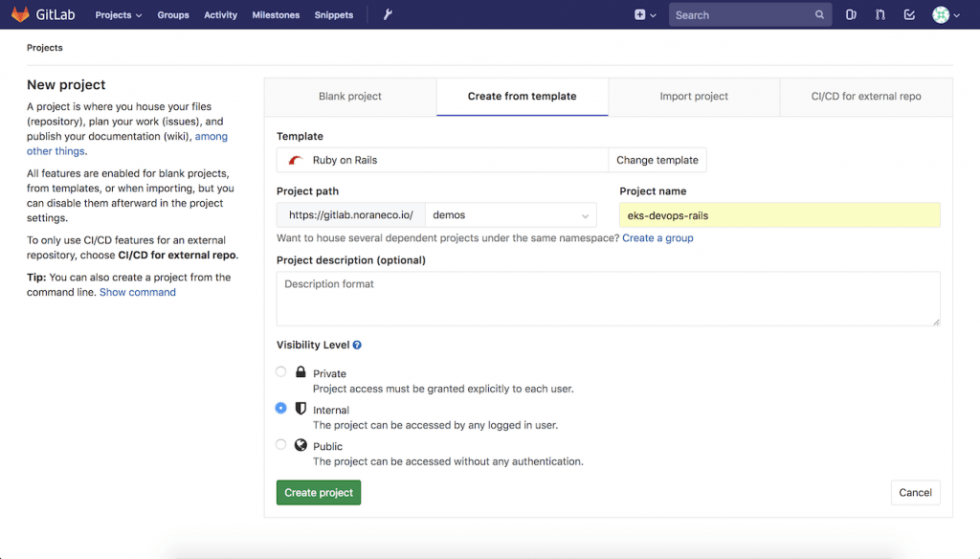Screen dimensions: 980x559
Task: Click the Public visibility label text
Action: click(x=327, y=446)
